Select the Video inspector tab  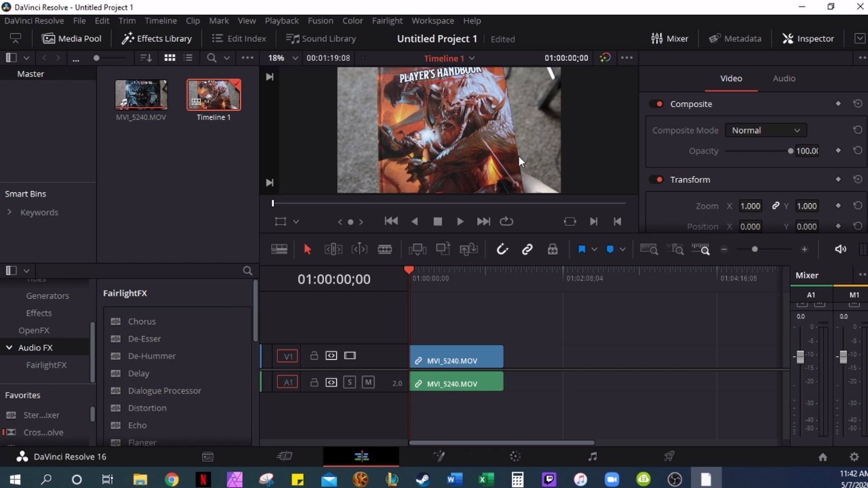pos(731,79)
